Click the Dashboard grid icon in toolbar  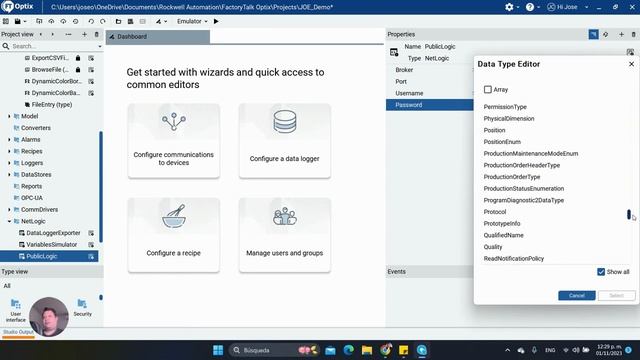pyautogui.click(x=6, y=21)
